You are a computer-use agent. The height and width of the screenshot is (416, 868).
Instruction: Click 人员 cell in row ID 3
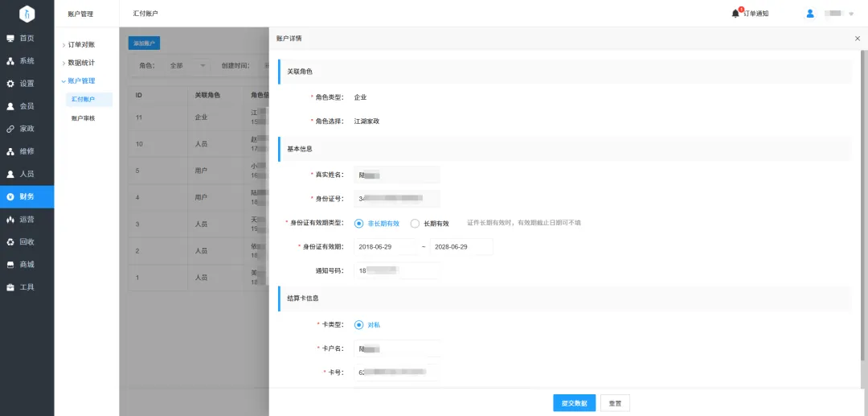(201, 224)
